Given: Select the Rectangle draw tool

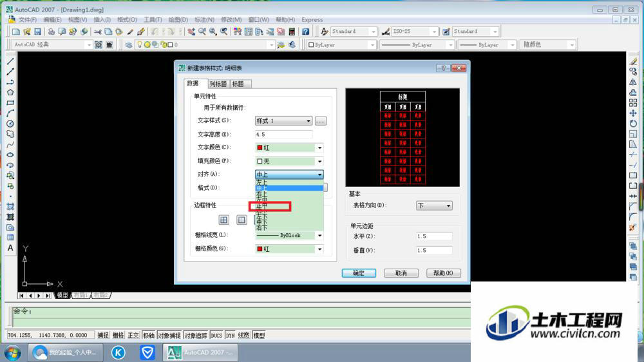Looking at the screenshot, I should [10, 102].
